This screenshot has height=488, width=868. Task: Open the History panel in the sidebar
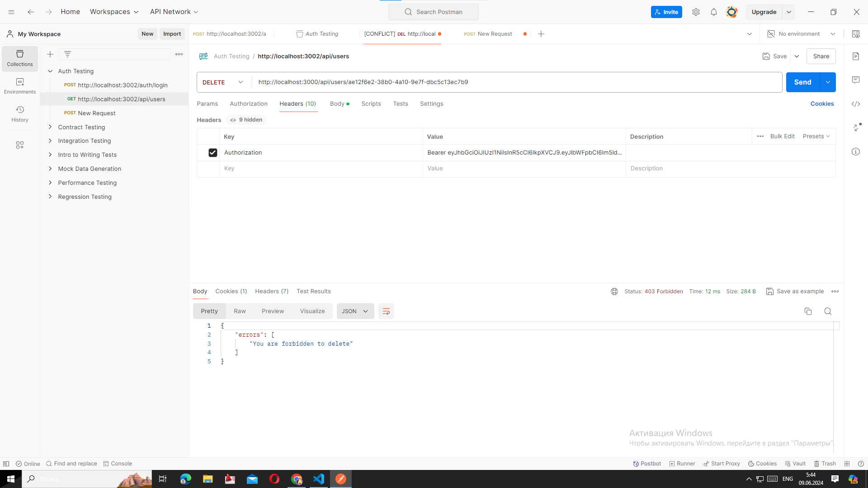19,114
